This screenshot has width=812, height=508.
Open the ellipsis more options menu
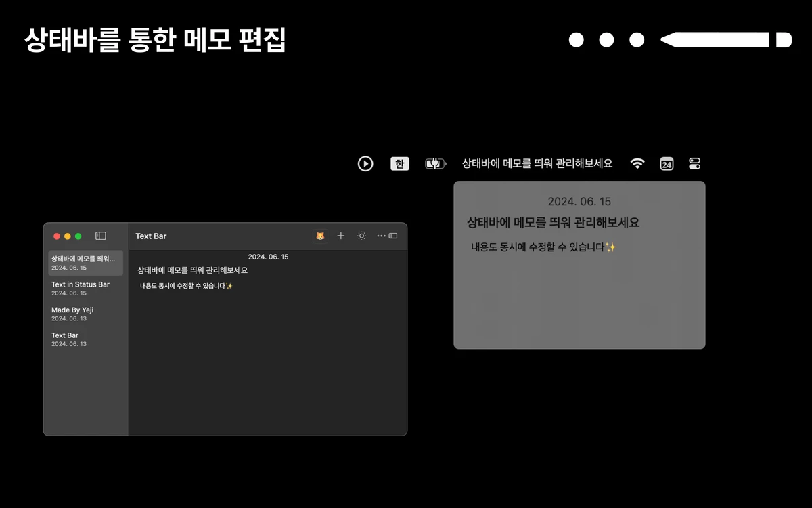coord(381,236)
